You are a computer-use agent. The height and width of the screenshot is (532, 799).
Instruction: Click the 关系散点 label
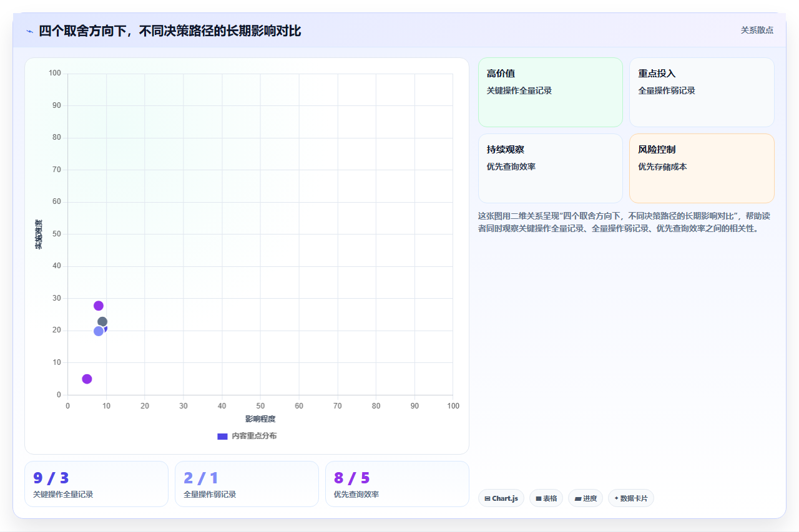(757, 30)
